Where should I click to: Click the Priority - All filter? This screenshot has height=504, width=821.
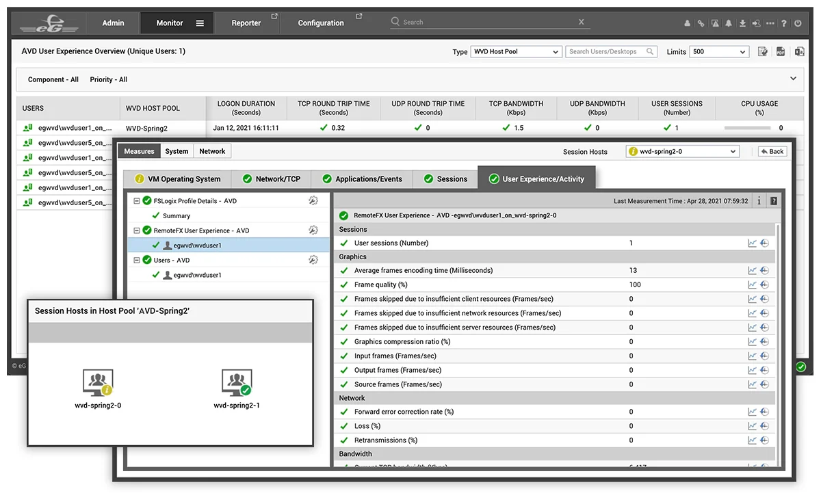pyautogui.click(x=109, y=79)
